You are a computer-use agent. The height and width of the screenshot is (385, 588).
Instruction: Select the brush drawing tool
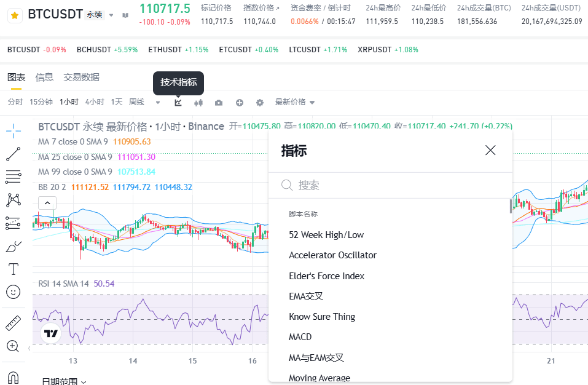(14, 247)
